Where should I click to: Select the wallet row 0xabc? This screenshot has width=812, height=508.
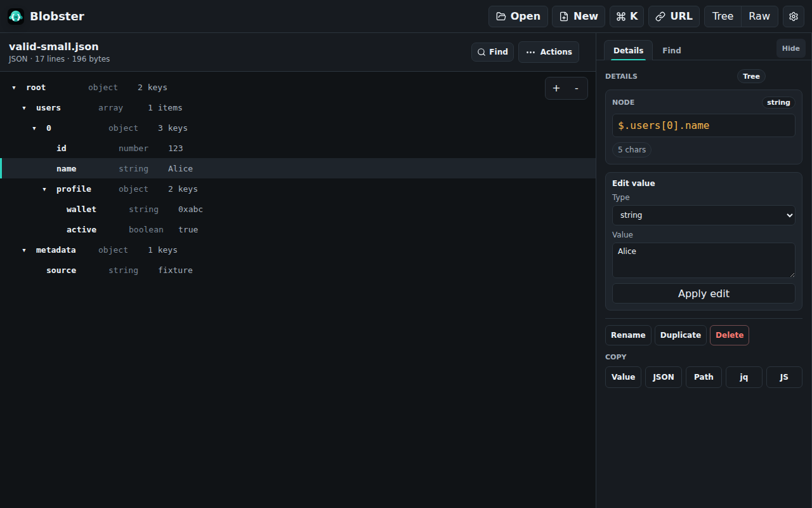pos(298,209)
